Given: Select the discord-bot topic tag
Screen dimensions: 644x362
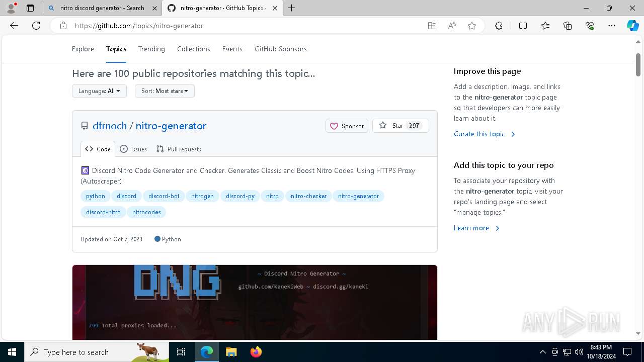Looking at the screenshot, I should click(164, 196).
